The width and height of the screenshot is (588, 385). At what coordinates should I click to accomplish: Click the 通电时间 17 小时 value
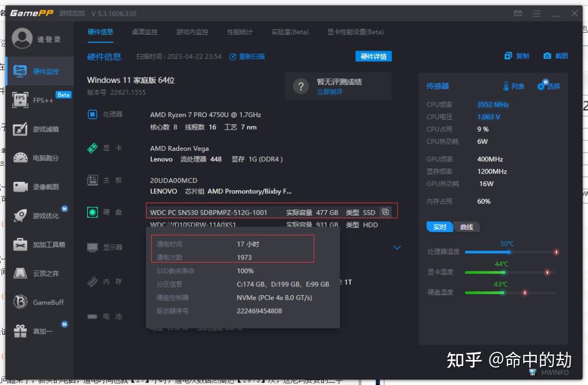point(248,244)
